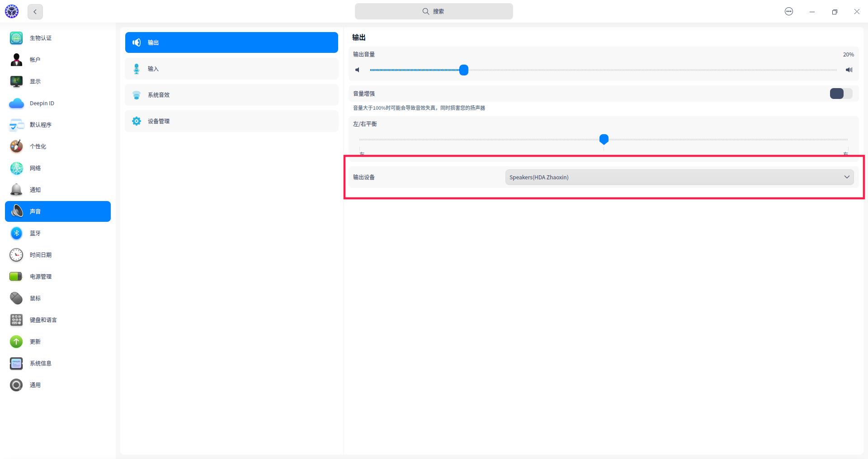This screenshot has width=868, height=459.
Task: Click the 设备管理 gear icon
Action: tap(137, 121)
